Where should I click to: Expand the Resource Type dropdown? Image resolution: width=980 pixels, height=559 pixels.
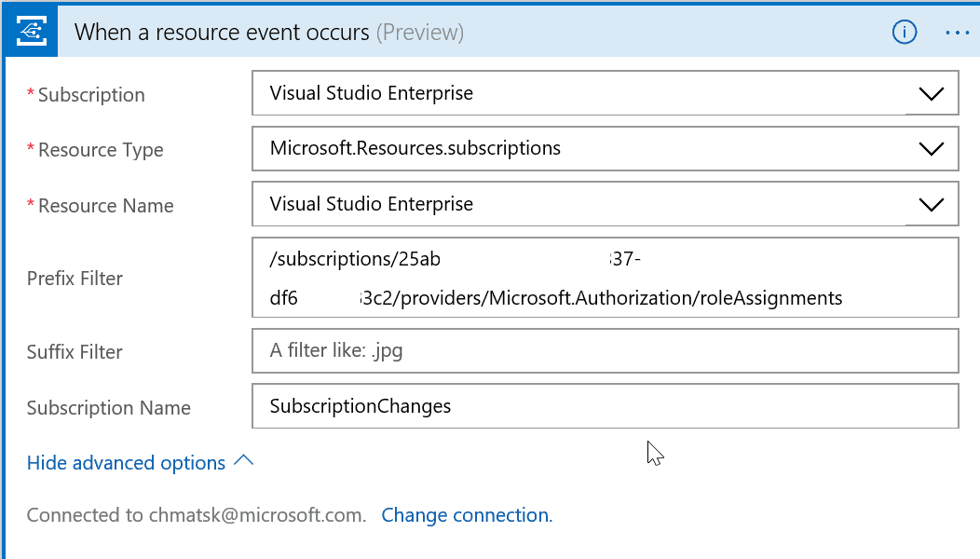(605, 149)
